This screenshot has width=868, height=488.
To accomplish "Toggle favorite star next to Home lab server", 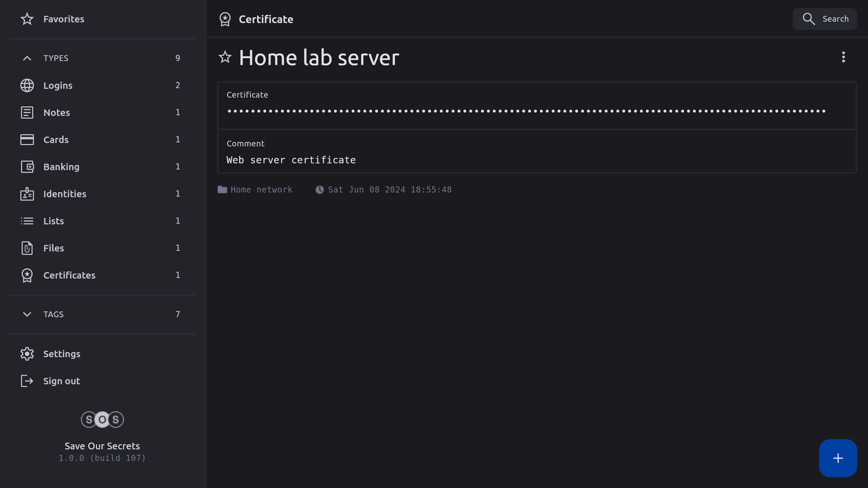I will point(225,57).
